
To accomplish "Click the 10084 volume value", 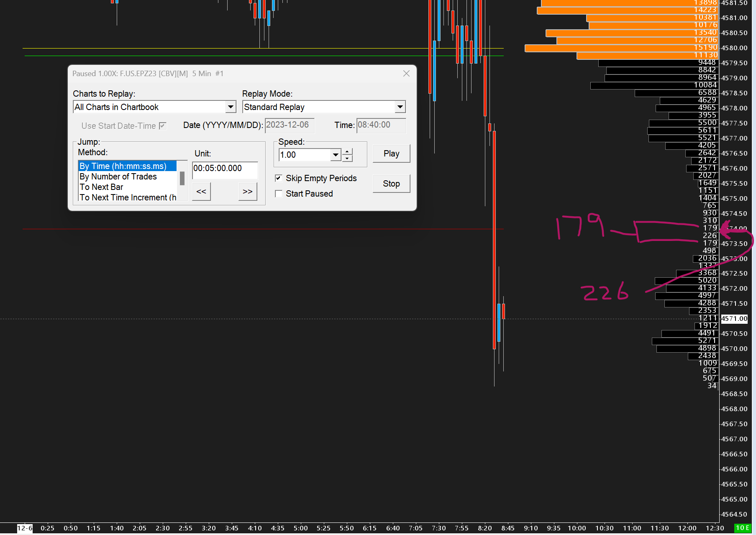I will tap(705, 85).
